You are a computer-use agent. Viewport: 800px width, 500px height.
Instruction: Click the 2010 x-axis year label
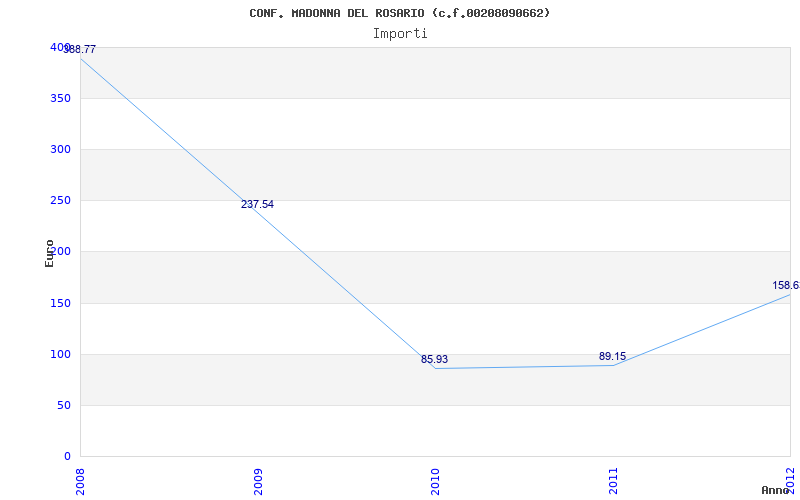(x=436, y=482)
